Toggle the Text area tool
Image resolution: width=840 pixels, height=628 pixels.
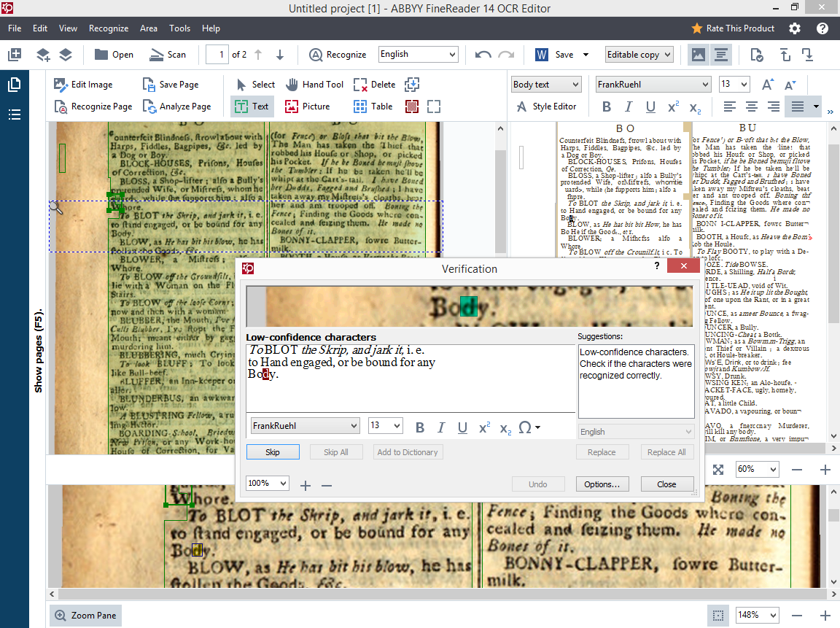tap(252, 106)
